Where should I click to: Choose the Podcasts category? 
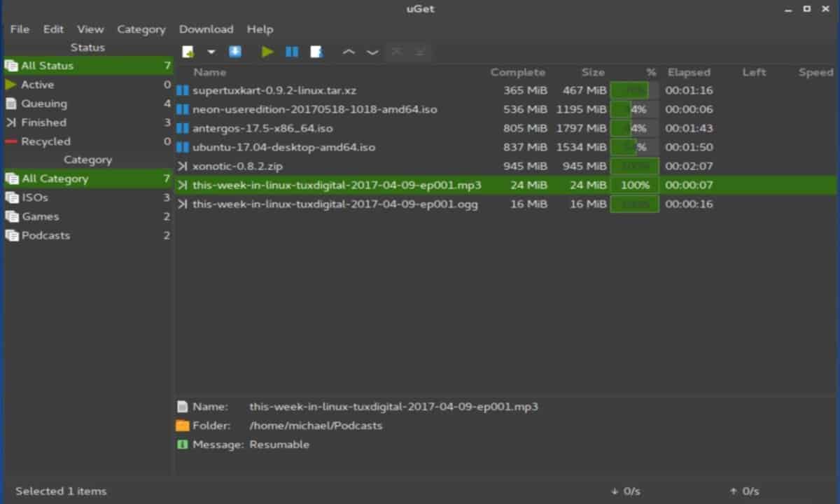[45, 235]
